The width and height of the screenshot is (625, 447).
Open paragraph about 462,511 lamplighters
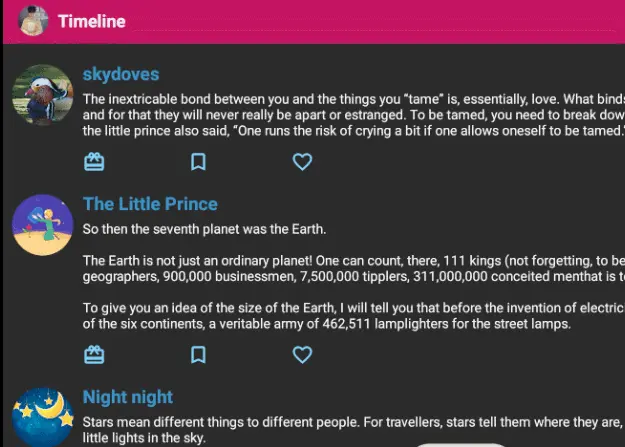coord(354,316)
